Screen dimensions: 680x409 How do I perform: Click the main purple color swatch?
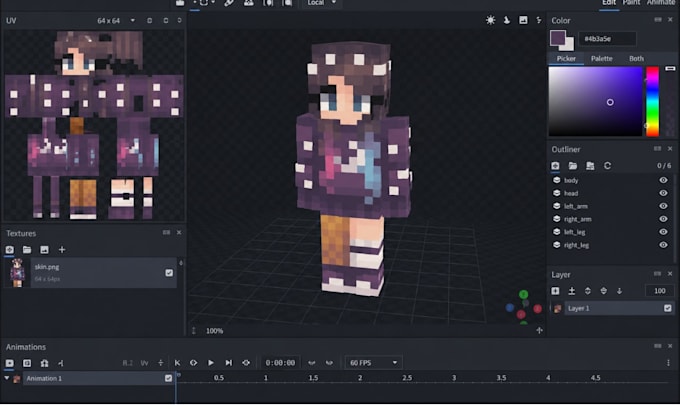tap(558, 38)
